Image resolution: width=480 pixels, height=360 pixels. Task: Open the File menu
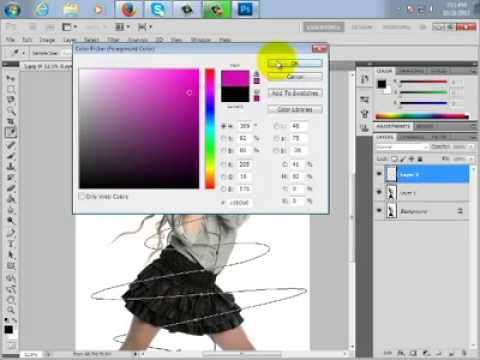10,40
